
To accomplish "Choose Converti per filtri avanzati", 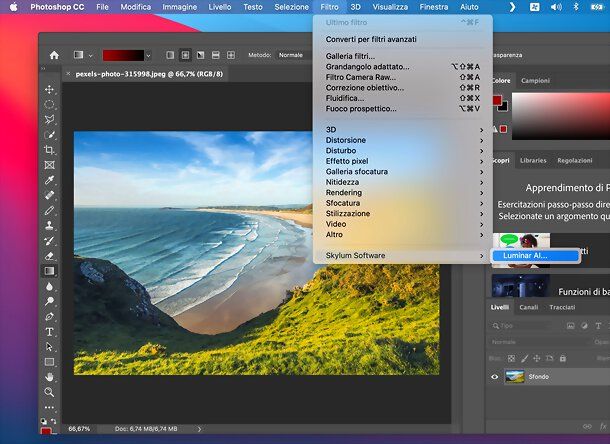I will pos(403,39).
